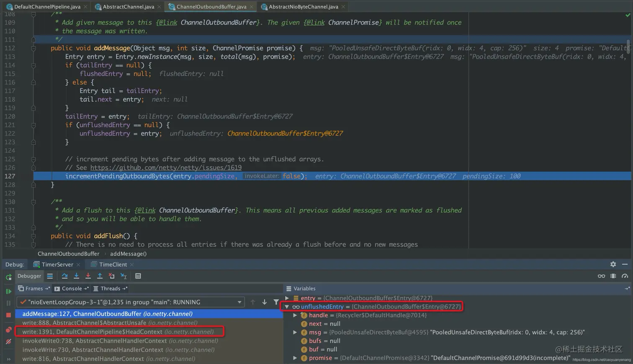The height and width of the screenshot is (364, 633).
Task: Click the Force Step Into red arrow
Action: pos(88,276)
